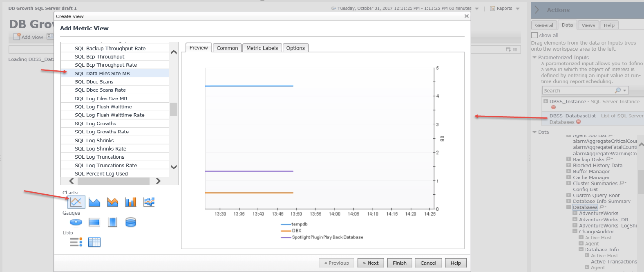Select the line chart type

(x=76, y=202)
